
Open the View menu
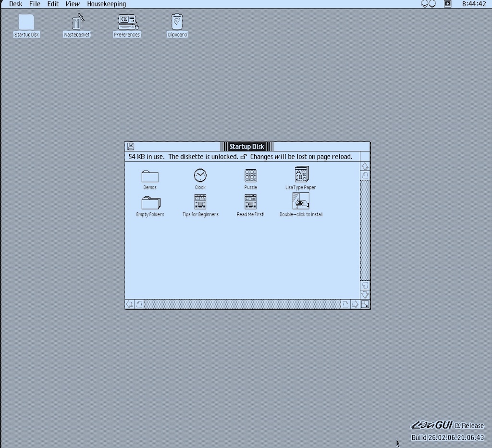(x=73, y=4)
